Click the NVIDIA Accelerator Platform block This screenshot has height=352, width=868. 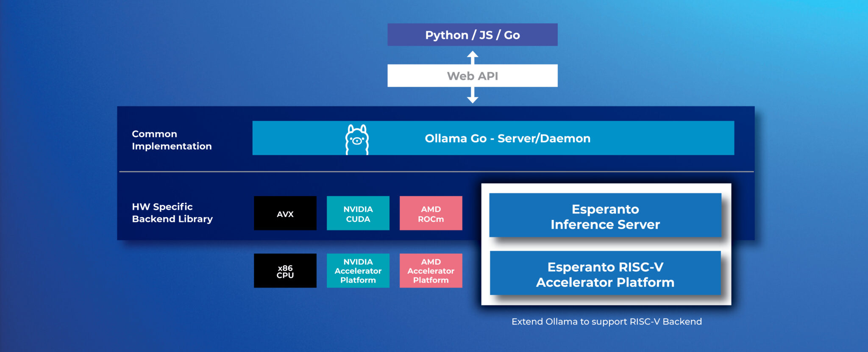coord(358,271)
